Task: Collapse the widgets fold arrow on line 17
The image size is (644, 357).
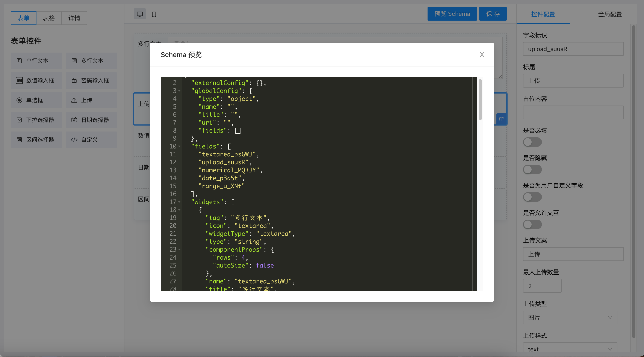Action: point(180,202)
